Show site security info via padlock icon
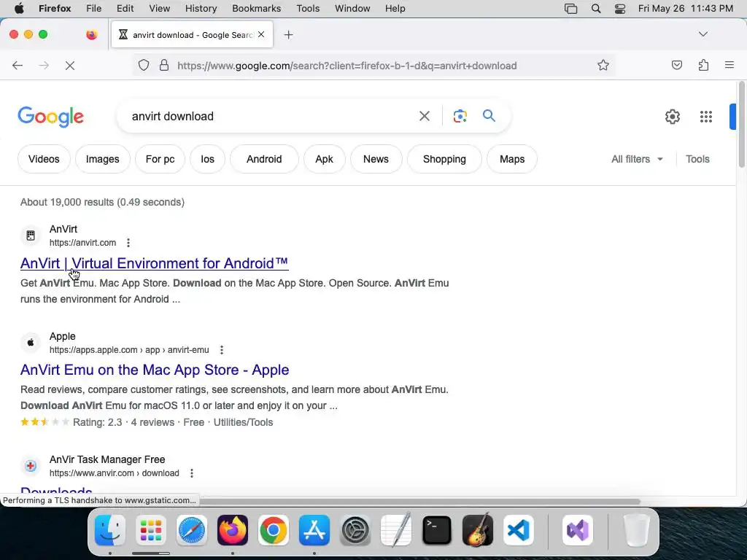 tap(164, 65)
